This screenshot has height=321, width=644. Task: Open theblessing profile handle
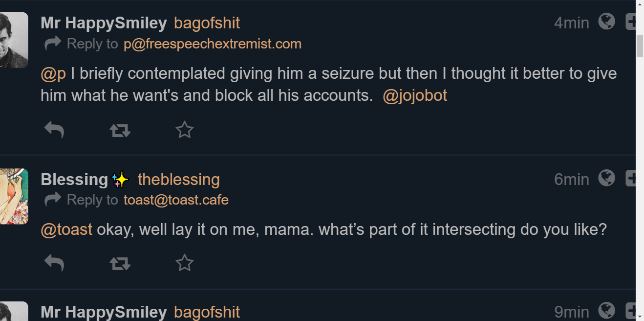(179, 180)
